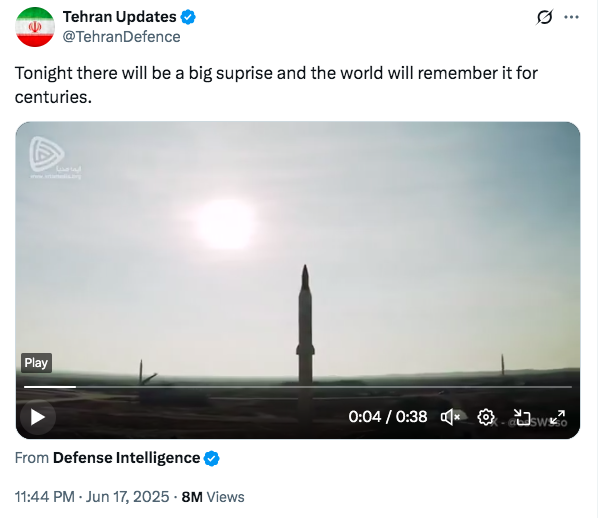605x518 pixels.
Task: Open the @TehranDefence handle link
Action: [121, 37]
